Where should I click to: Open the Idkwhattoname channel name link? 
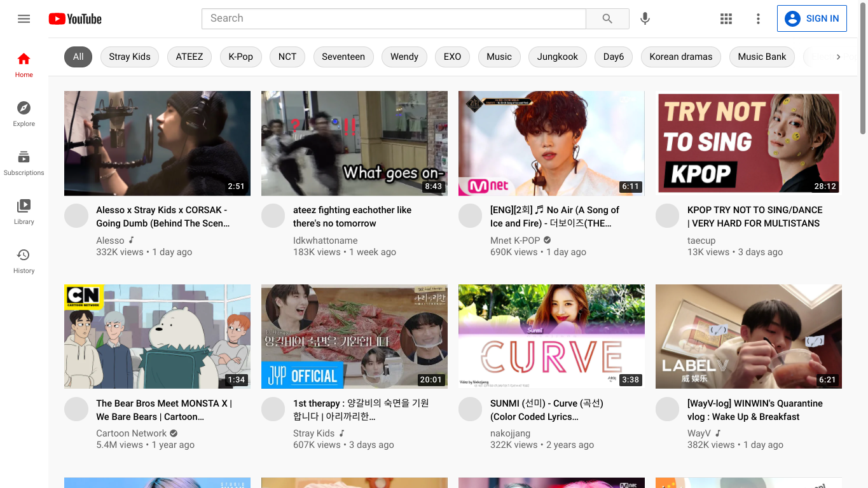(325, 241)
